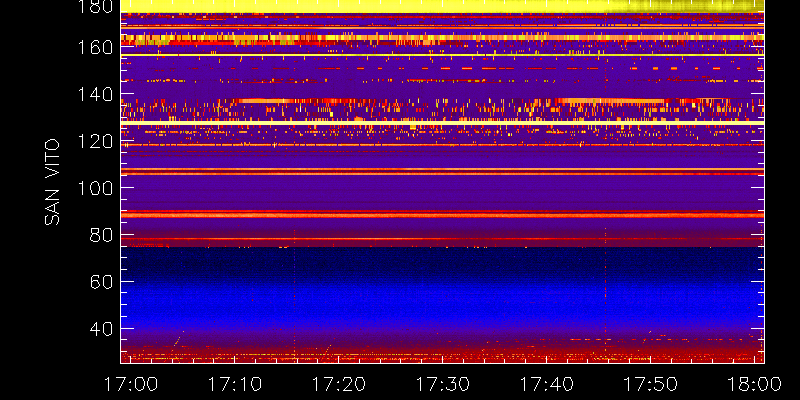Click the 80 frequency axis label
The width and height of the screenshot is (800, 400).
coord(101,235)
